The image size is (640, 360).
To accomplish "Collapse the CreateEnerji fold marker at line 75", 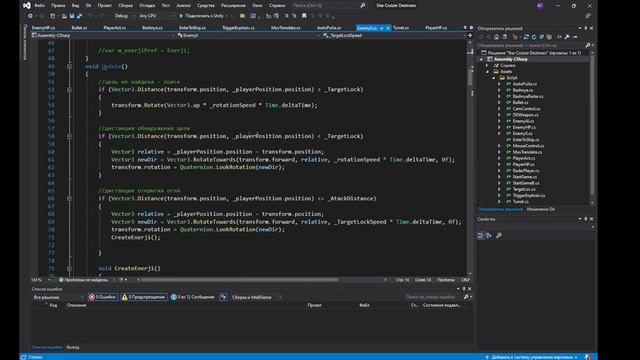I will pos(69,268).
